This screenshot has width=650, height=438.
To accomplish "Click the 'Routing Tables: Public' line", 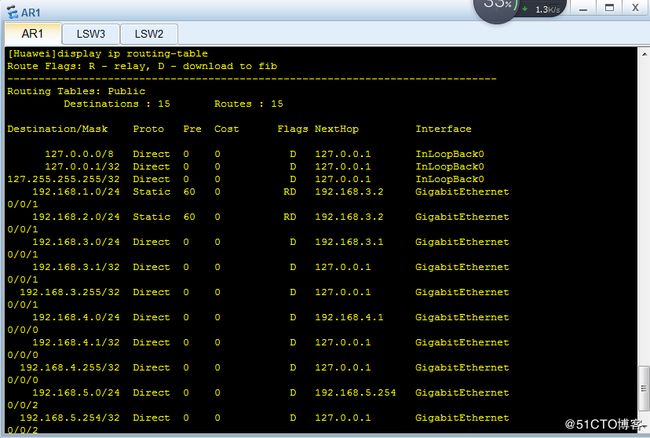I will coord(76,91).
